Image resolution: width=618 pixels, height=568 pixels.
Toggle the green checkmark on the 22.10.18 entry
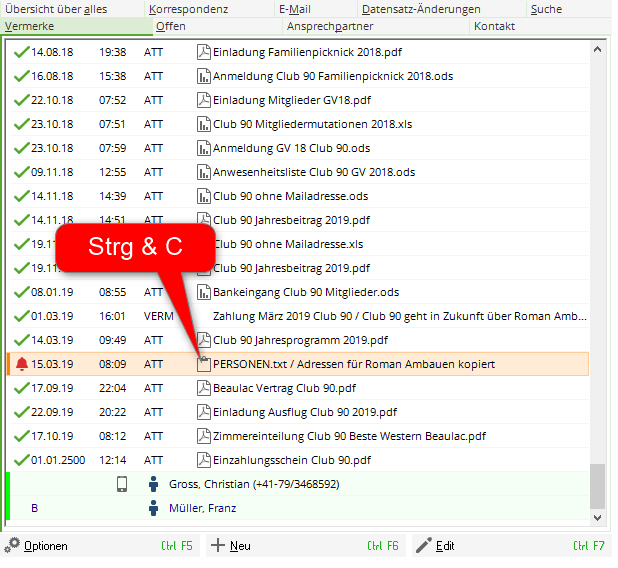21,100
